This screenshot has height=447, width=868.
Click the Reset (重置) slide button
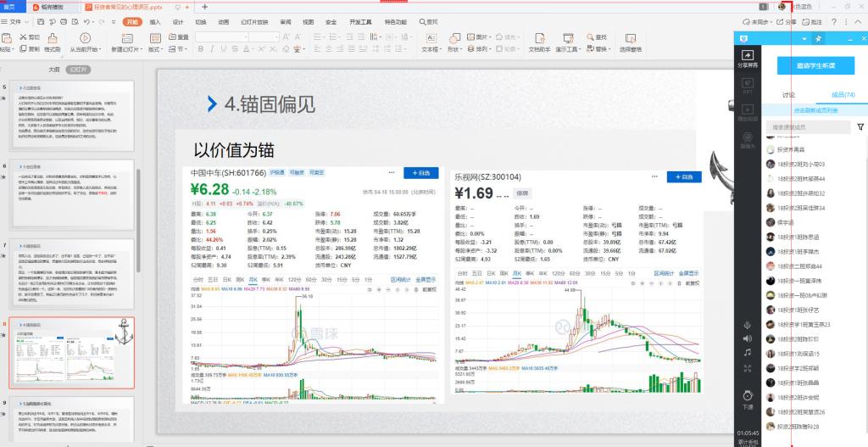point(179,37)
